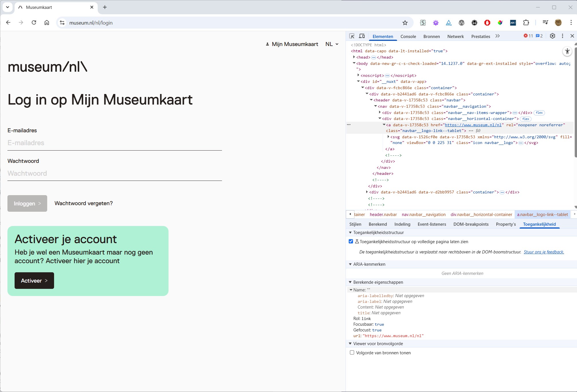Open the media control icon in the toolbar
This screenshot has height=392, width=577.
(545, 23)
